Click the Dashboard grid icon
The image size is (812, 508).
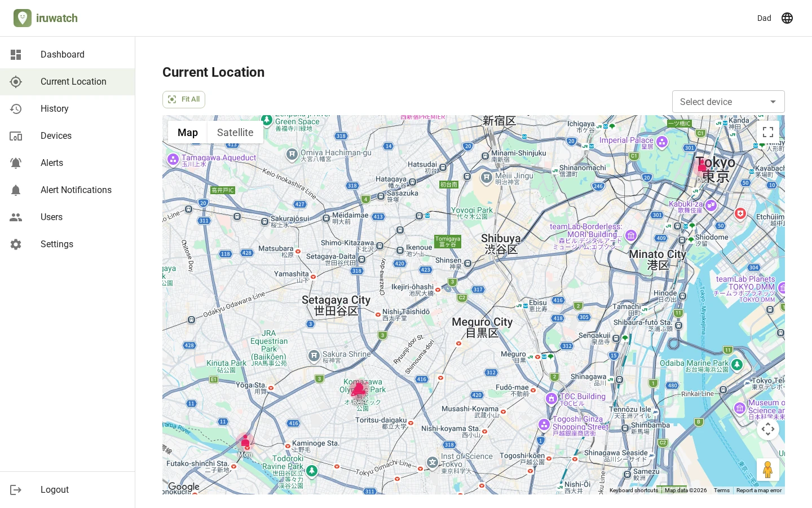16,55
